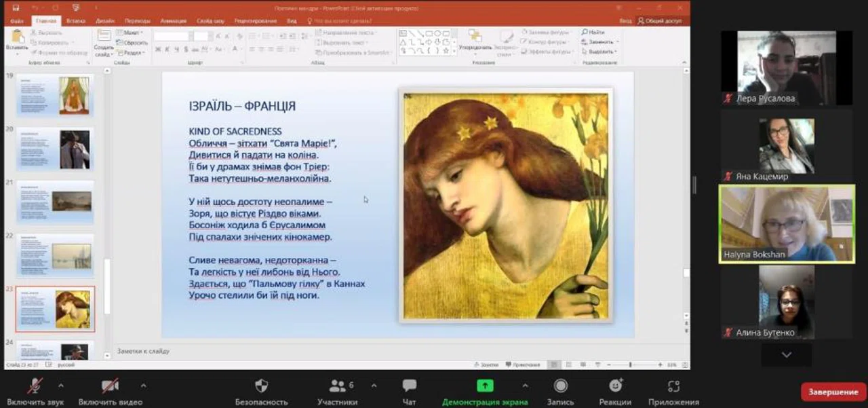
Task: Click the Сбросить reset slide command
Action: tap(132, 42)
